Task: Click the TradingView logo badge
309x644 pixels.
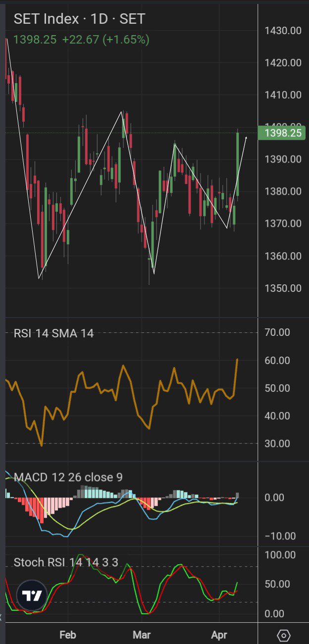Action: coord(32,596)
